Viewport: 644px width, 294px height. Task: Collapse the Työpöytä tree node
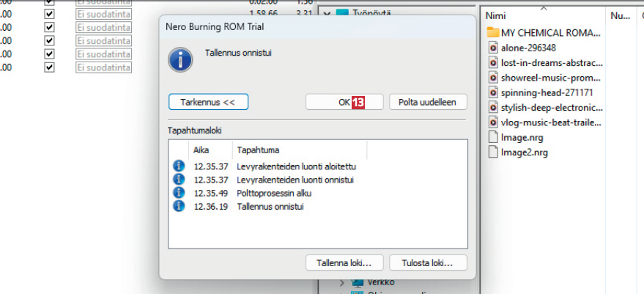326,13
